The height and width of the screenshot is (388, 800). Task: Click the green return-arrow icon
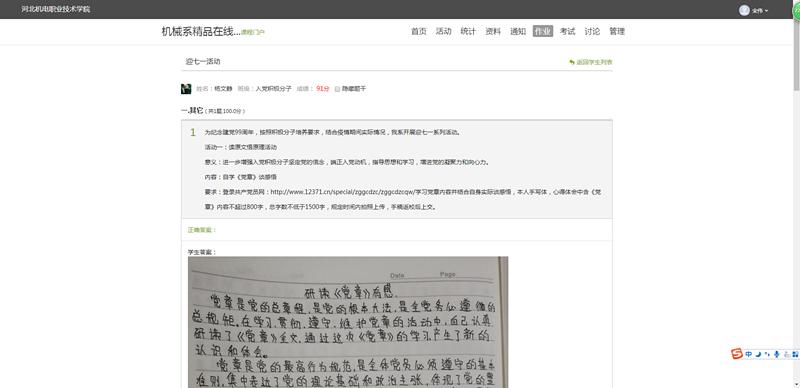click(572, 62)
